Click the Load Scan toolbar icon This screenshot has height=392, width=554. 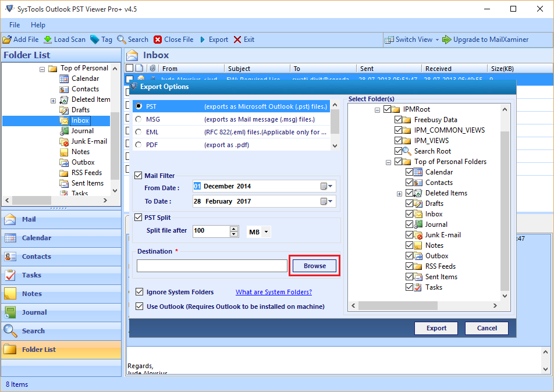coord(48,40)
